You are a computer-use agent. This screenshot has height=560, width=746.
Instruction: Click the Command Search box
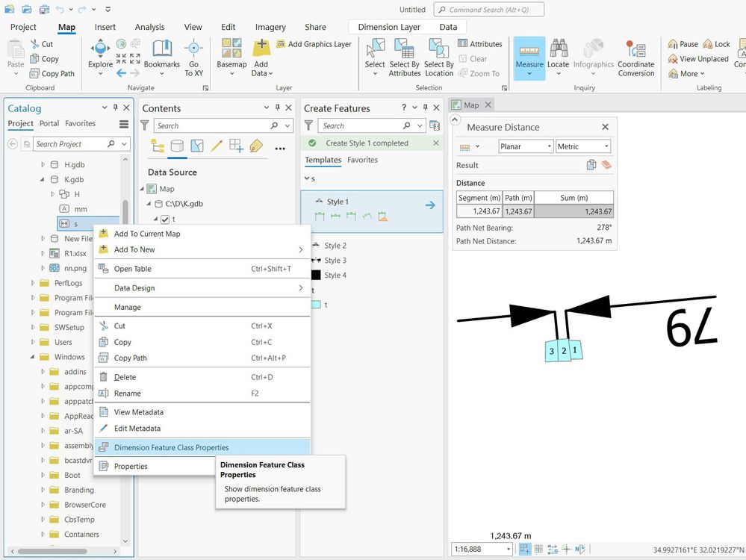[x=488, y=10]
